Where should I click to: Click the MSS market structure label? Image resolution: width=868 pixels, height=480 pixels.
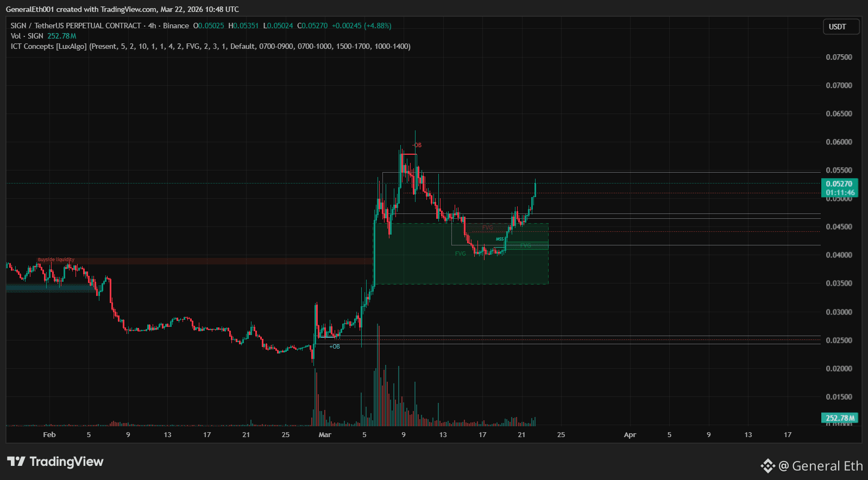[x=500, y=239]
